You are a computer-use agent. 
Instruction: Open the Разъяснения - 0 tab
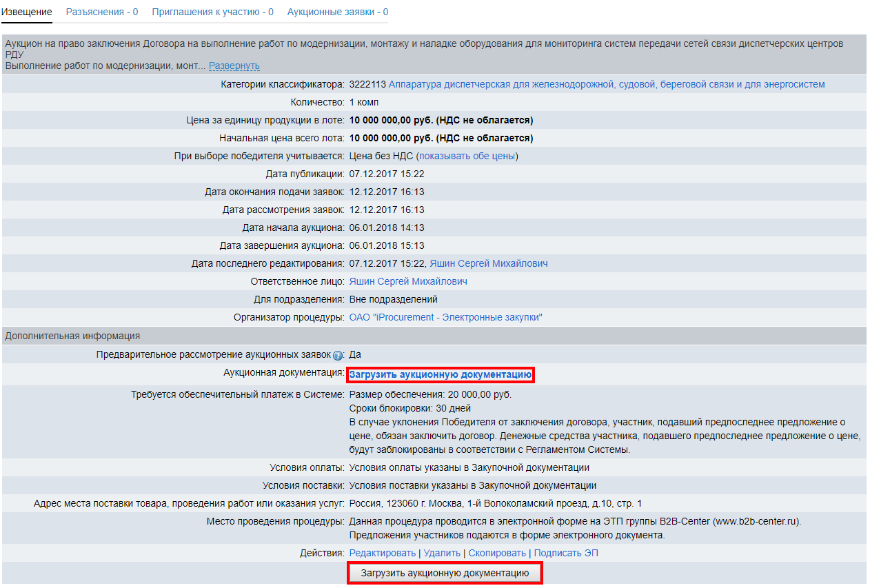coord(101,12)
